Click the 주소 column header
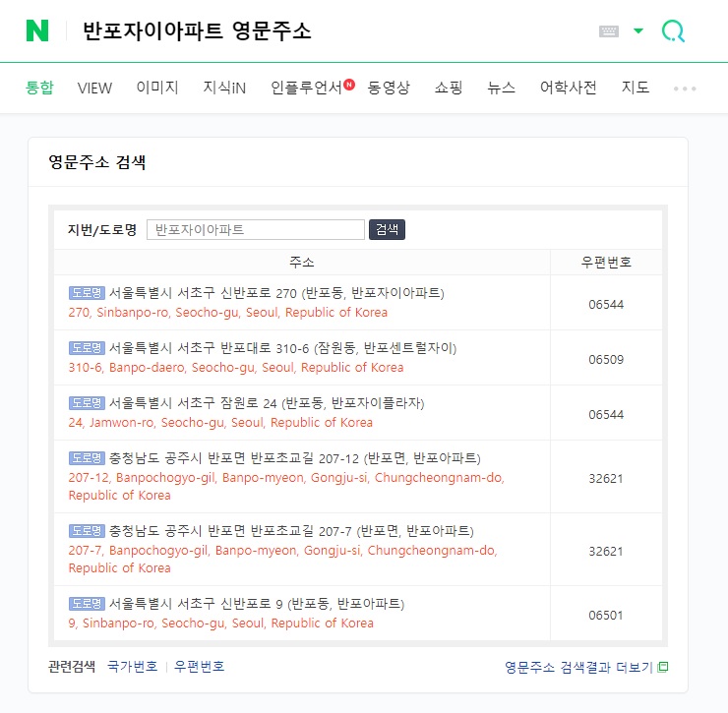This screenshot has width=728, height=713. click(x=302, y=263)
